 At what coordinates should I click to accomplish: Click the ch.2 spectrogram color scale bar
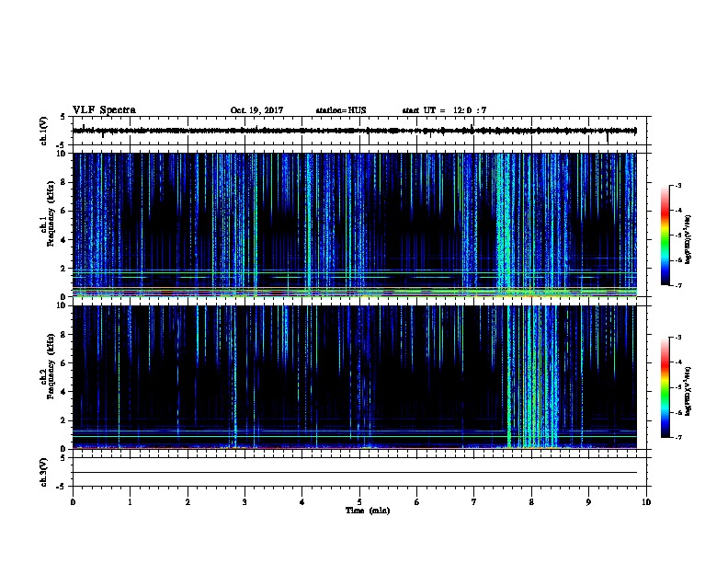pos(665,387)
